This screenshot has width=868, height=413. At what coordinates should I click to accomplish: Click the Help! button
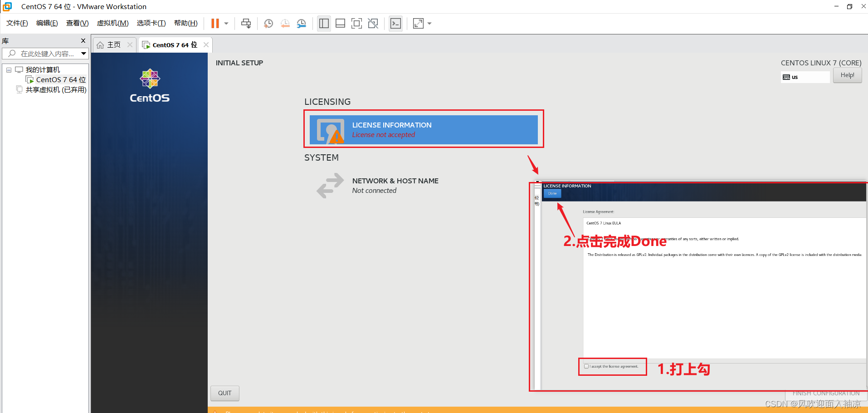847,75
